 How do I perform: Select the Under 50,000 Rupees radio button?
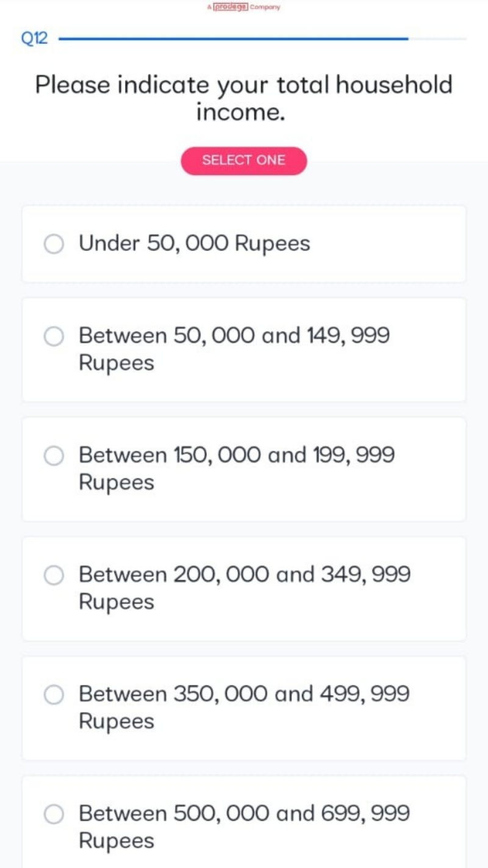click(54, 244)
